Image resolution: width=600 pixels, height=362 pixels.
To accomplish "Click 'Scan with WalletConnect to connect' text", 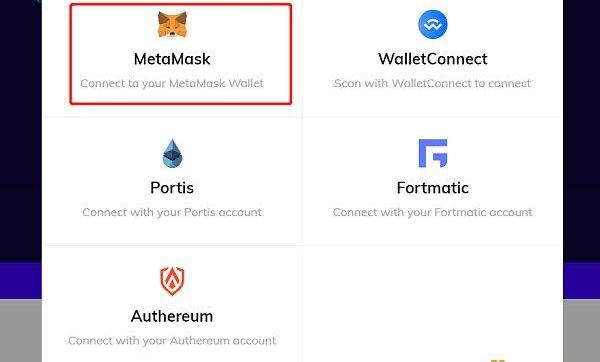I will coord(433,83).
